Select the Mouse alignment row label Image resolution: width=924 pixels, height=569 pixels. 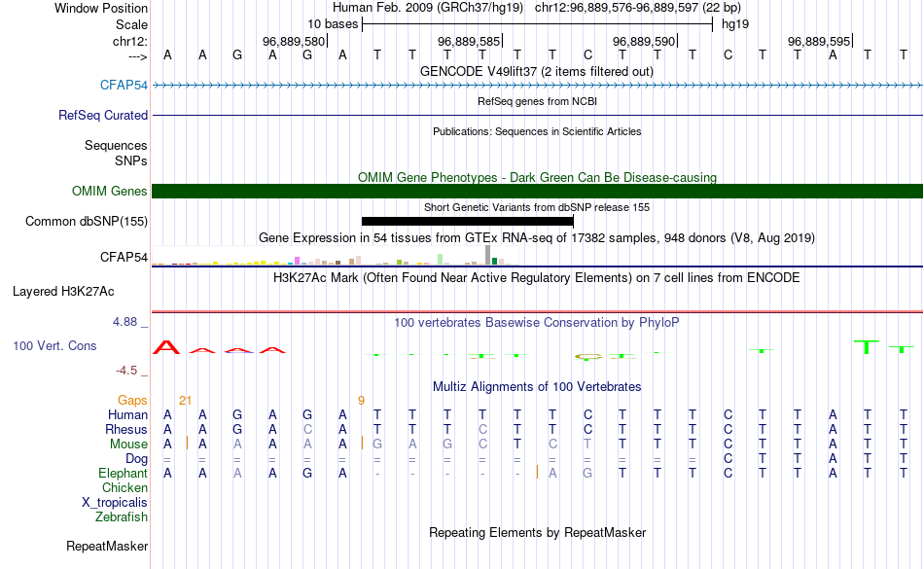coord(128,445)
